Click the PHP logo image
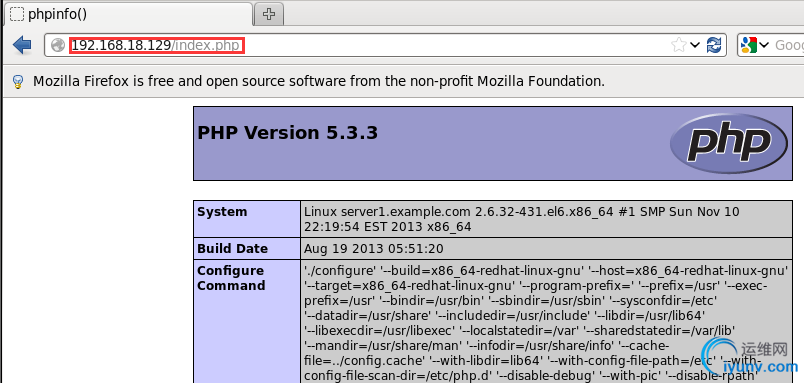 point(728,143)
